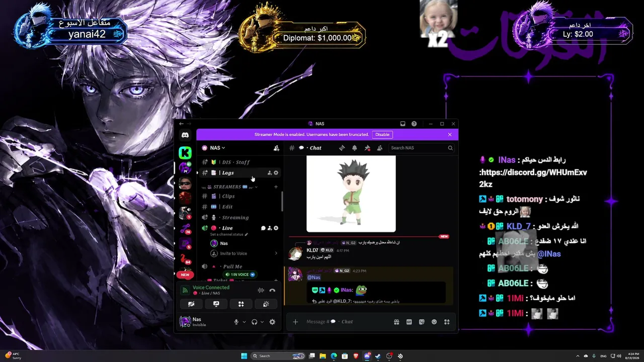
Task: Click the Message Chat input box
Action: click(x=347, y=322)
